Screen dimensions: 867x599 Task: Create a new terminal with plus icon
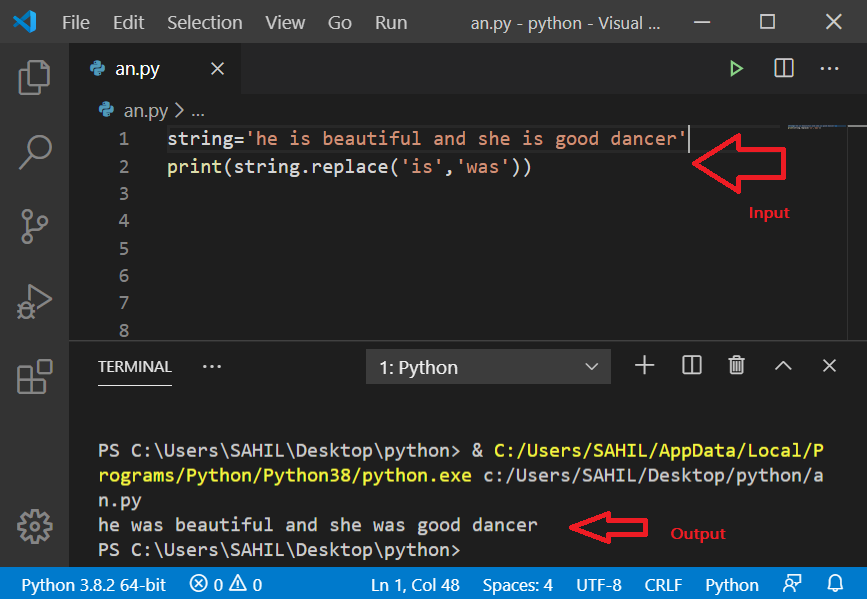[x=644, y=366]
